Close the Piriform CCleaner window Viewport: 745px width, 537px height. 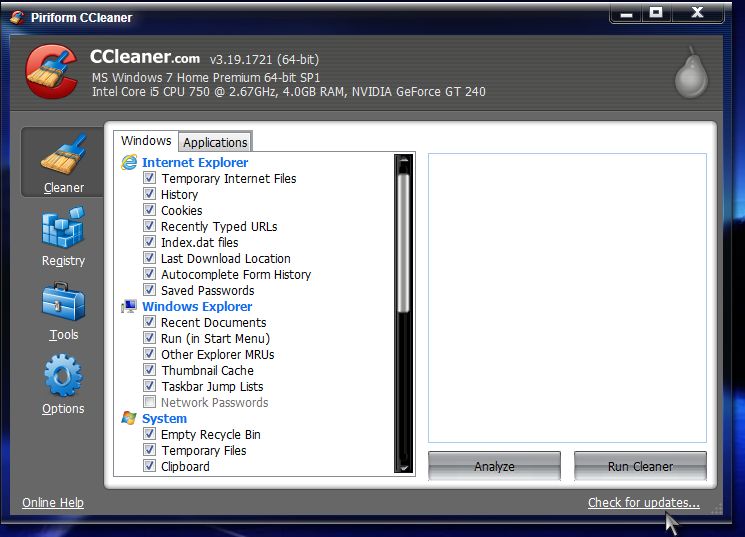(x=697, y=13)
